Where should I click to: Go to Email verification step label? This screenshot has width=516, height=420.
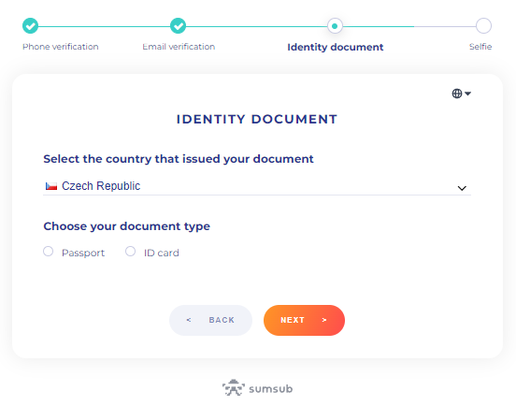pos(179,47)
